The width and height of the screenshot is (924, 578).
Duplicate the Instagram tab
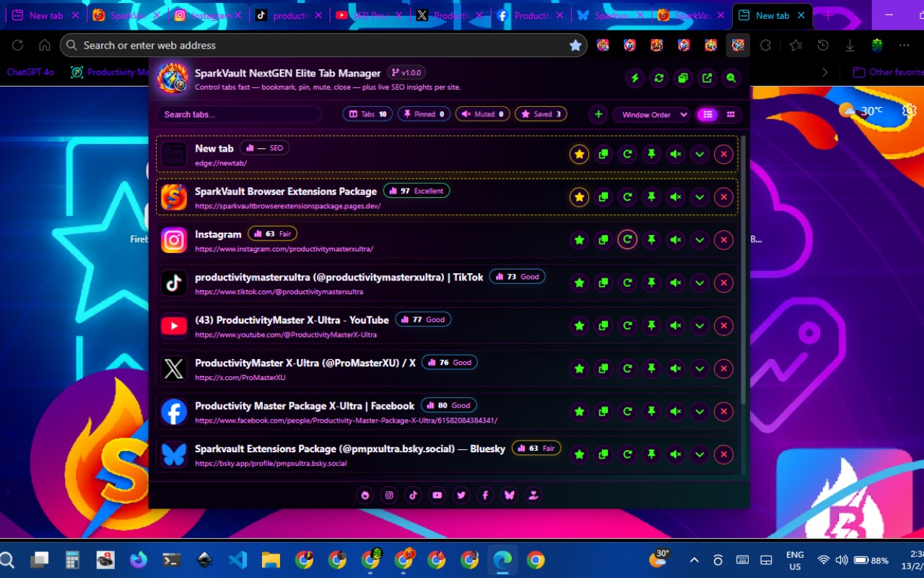(x=603, y=240)
